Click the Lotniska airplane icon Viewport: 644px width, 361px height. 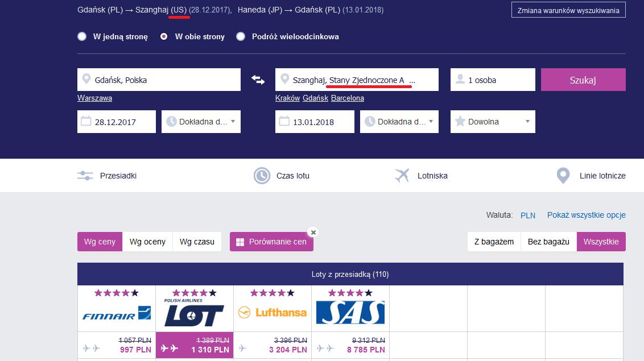click(402, 176)
